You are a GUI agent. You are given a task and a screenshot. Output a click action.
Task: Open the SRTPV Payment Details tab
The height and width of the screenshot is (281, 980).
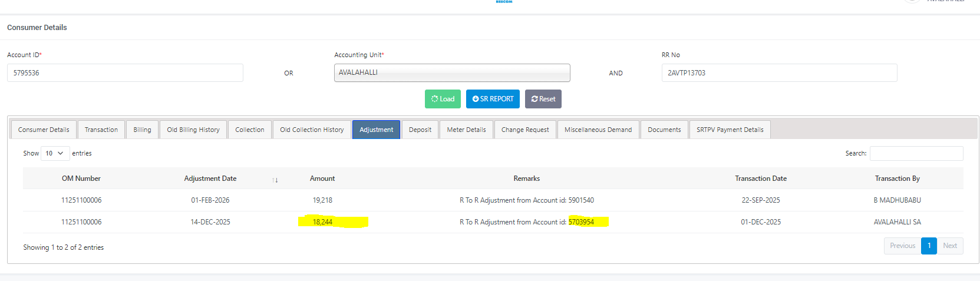coord(730,130)
